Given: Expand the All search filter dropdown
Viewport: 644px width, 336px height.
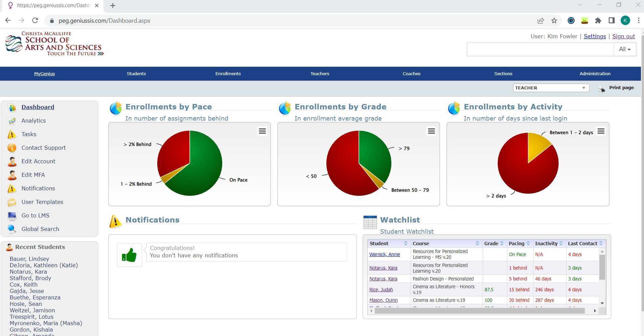Looking at the screenshot, I should pos(624,49).
